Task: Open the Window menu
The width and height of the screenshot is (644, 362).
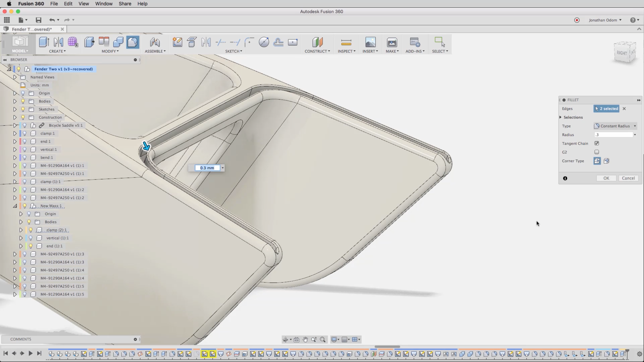Action: click(x=104, y=4)
